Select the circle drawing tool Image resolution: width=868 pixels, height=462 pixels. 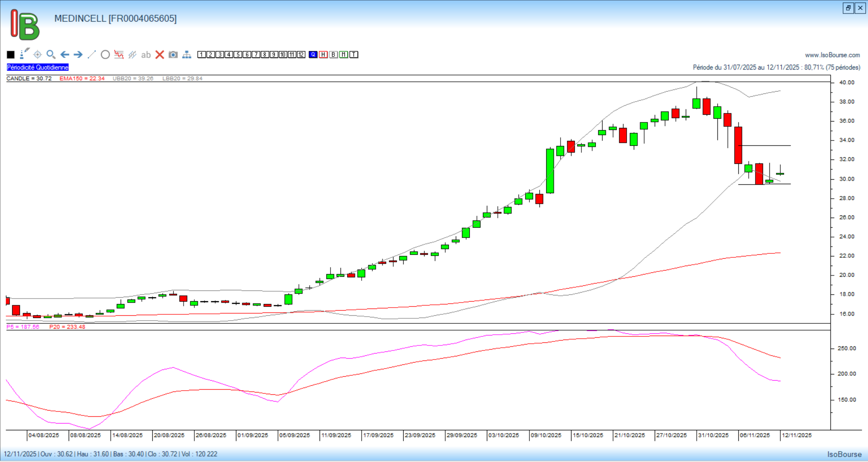pos(105,55)
